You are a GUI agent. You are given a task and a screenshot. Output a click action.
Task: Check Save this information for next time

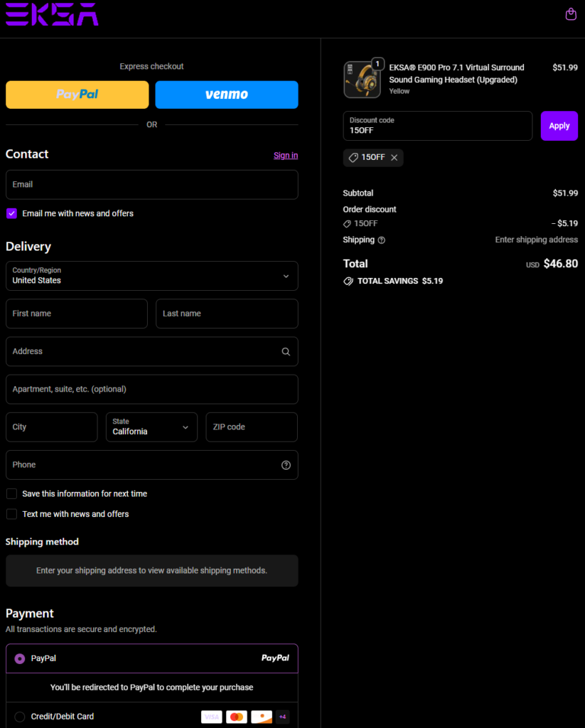point(11,493)
